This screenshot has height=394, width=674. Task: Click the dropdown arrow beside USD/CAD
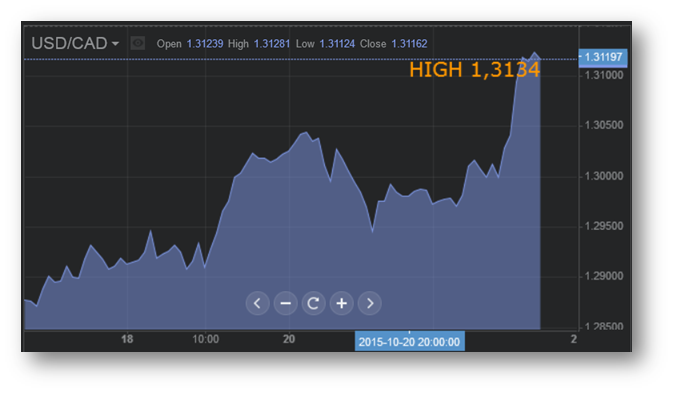click(x=115, y=44)
